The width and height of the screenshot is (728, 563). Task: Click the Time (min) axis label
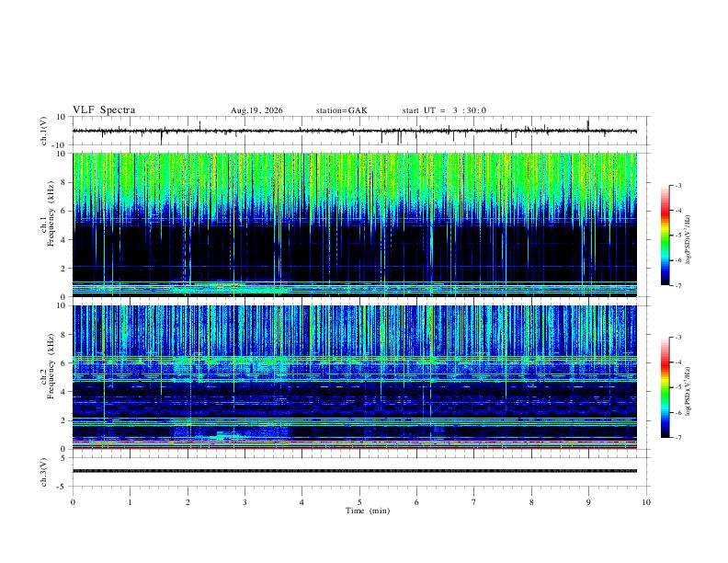368,511
